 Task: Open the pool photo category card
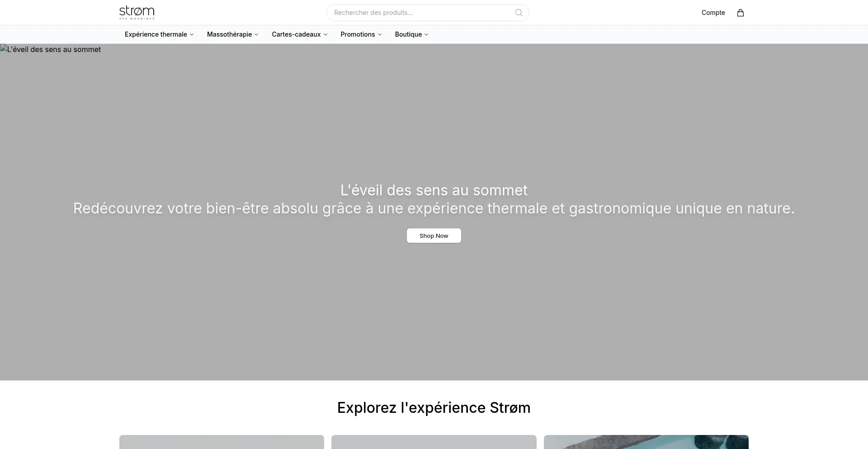tap(646, 442)
